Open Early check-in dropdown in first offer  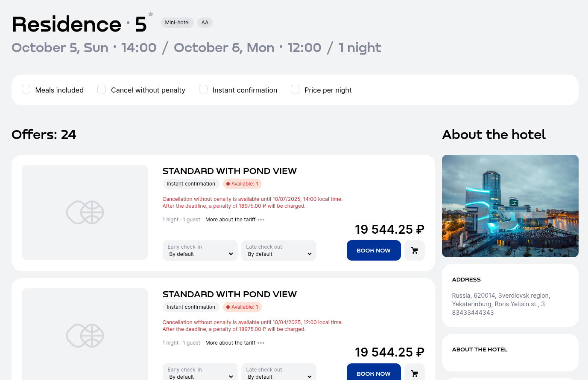click(200, 251)
